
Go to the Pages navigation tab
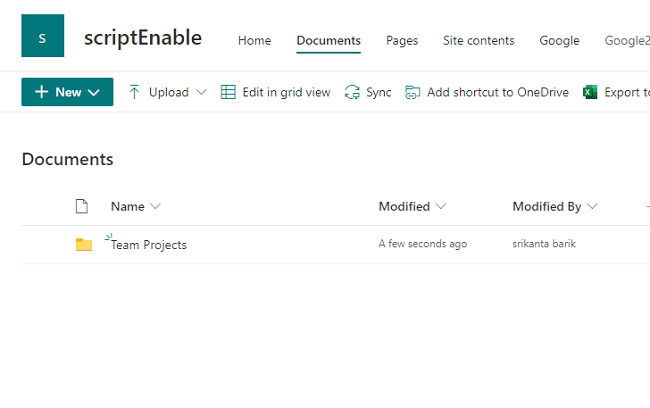tap(402, 41)
